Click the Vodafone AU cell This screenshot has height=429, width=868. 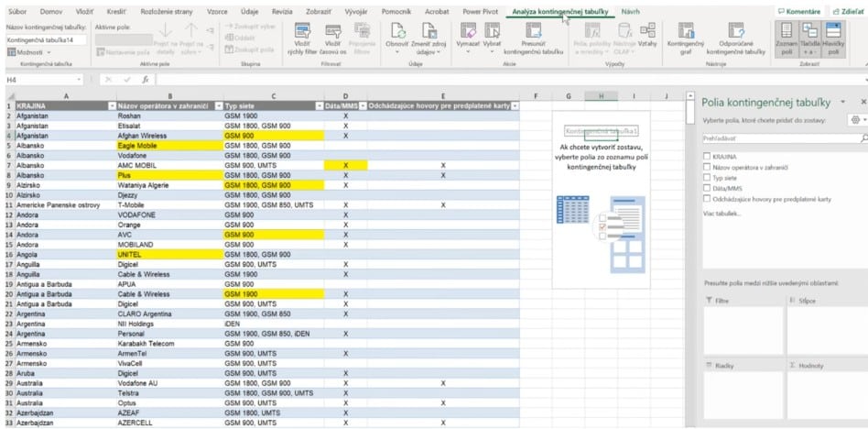[x=169, y=383]
